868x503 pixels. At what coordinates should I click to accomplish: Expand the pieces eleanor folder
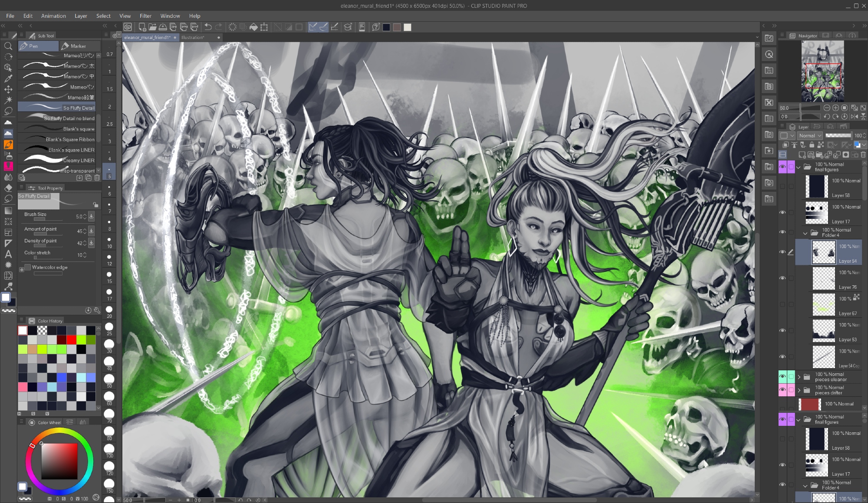coord(799,377)
